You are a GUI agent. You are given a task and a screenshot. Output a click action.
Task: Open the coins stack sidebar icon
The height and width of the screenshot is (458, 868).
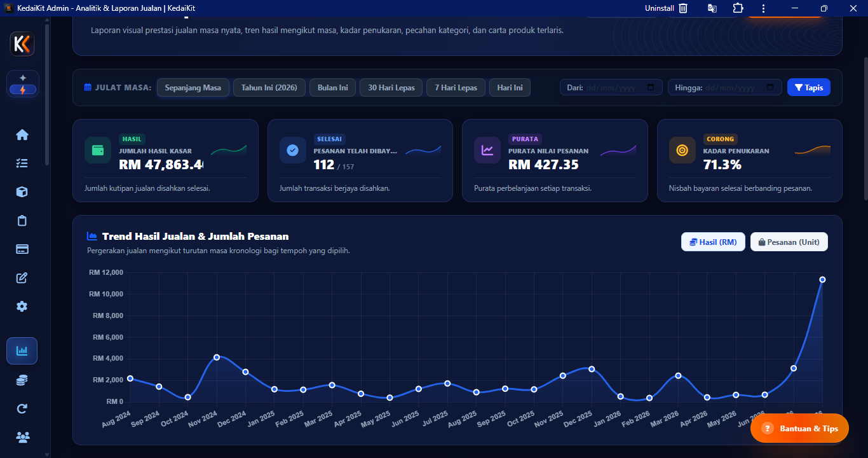click(x=22, y=380)
